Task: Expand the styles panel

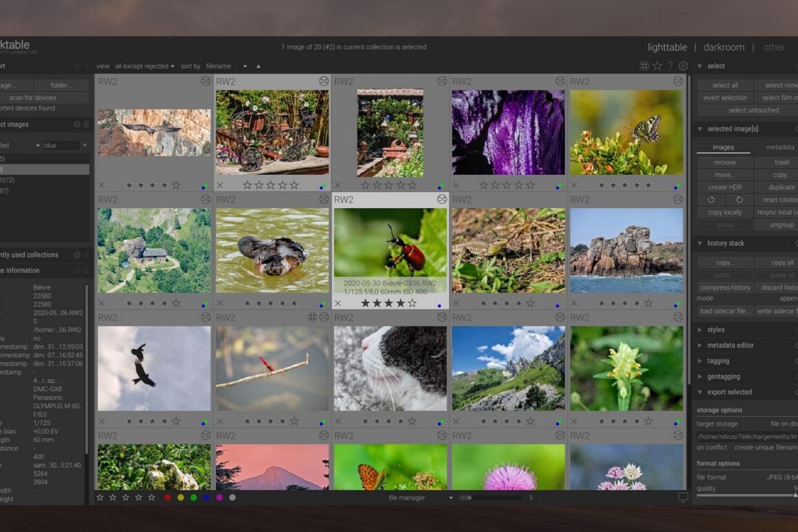Action: [x=716, y=330]
